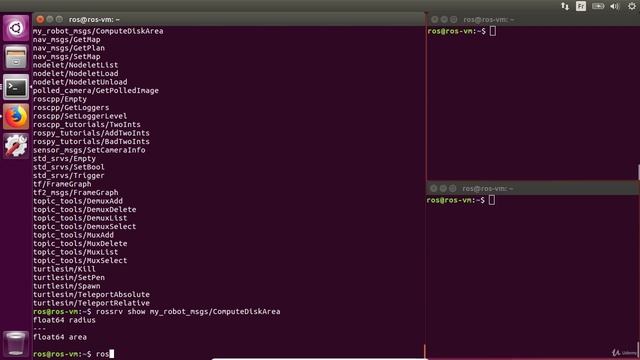This screenshot has height=360, width=640.
Task: Click 'my_robot_msgs/ComputeDiskArea' at top of list
Action: tap(98, 31)
